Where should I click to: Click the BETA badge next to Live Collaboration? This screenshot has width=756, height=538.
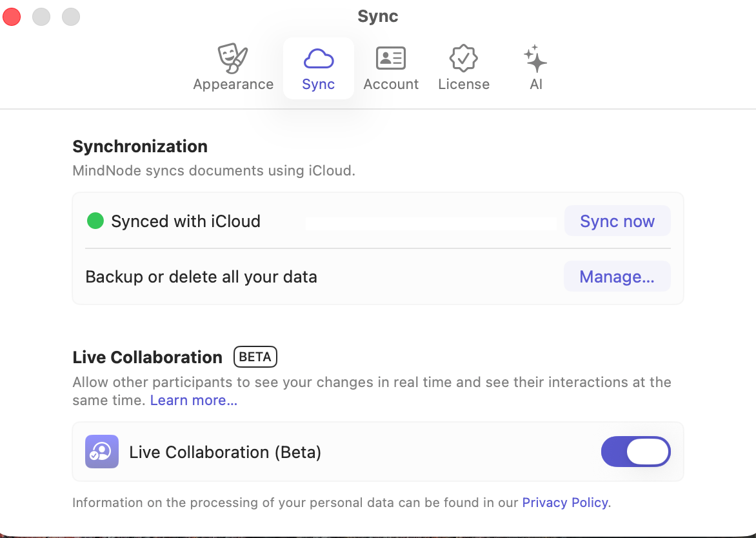click(255, 357)
